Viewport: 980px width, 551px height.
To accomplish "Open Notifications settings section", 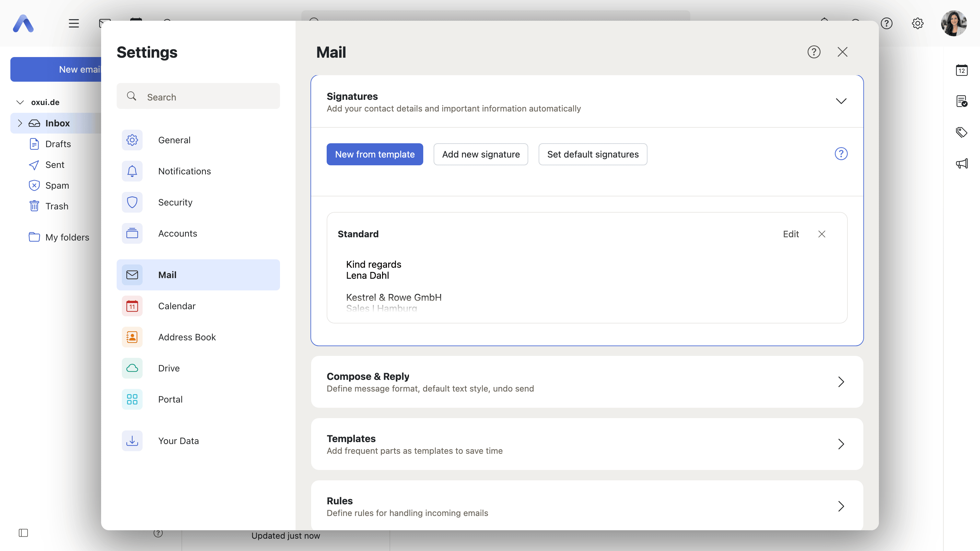I will pos(198,171).
